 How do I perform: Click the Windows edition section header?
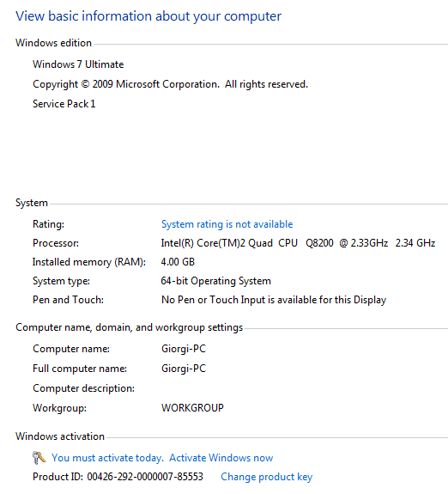point(53,43)
